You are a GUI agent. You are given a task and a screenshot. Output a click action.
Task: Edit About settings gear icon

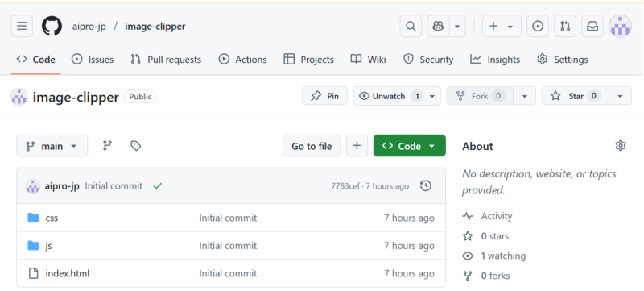tap(621, 145)
